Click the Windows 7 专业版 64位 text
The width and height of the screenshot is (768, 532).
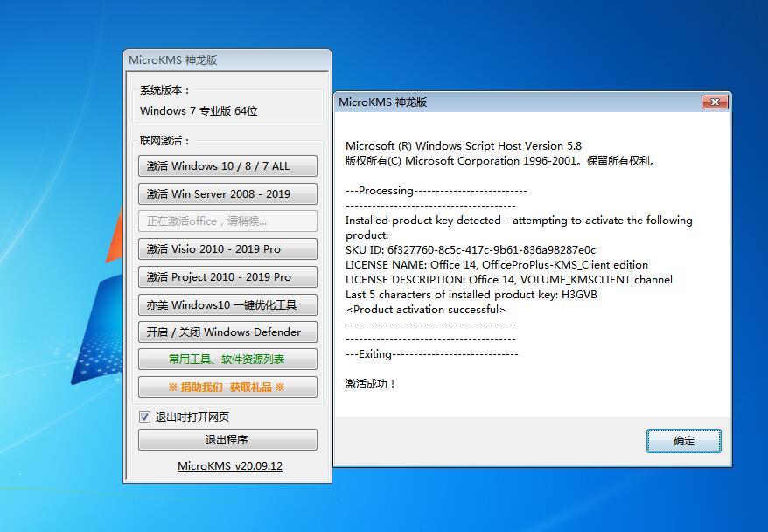(x=199, y=111)
